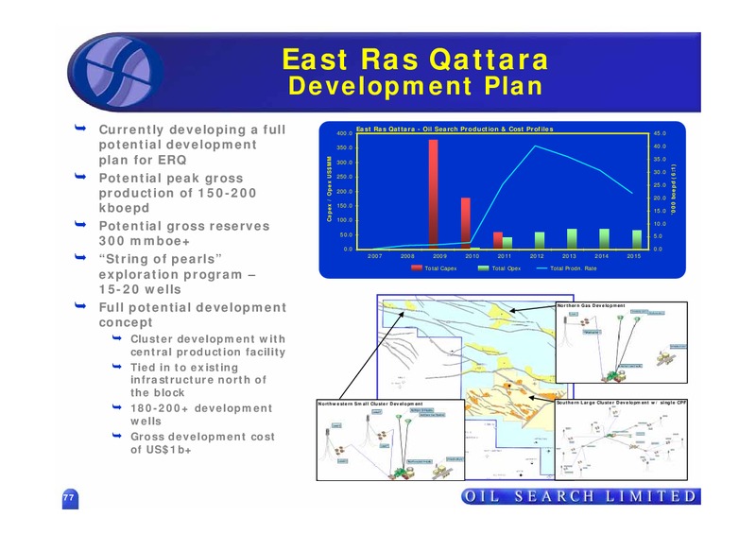Click the 'Northwestern Small Cluster Development' caption

(370, 404)
